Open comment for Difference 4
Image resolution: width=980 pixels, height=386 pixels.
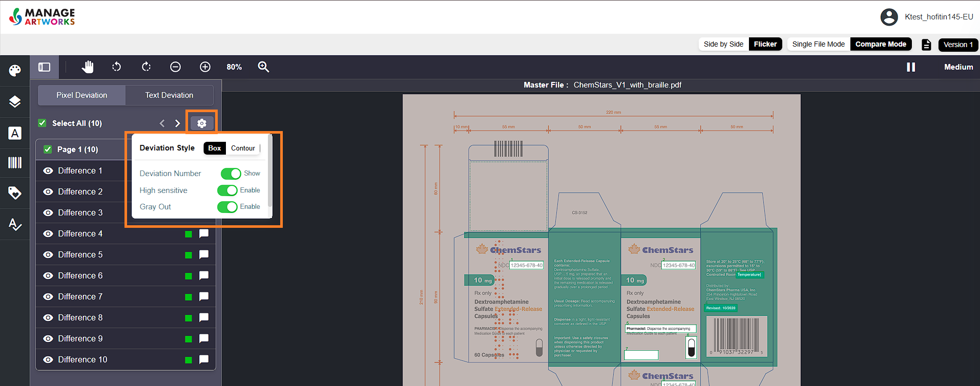(204, 233)
